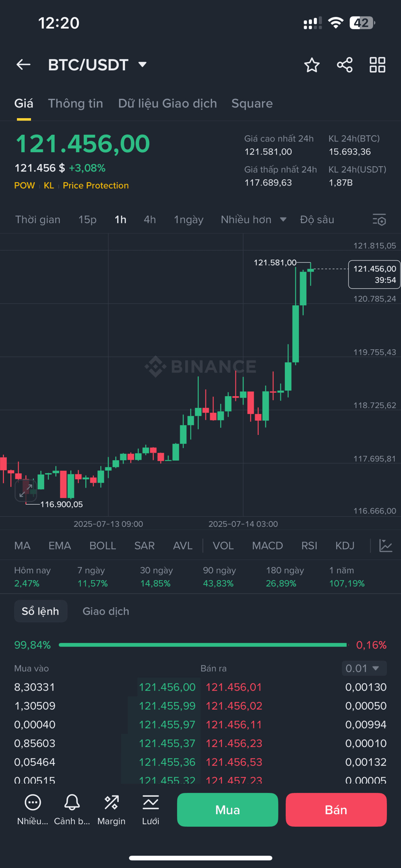The height and width of the screenshot is (868, 401).
Task: Toggle the SAR indicator
Action: 144,545
